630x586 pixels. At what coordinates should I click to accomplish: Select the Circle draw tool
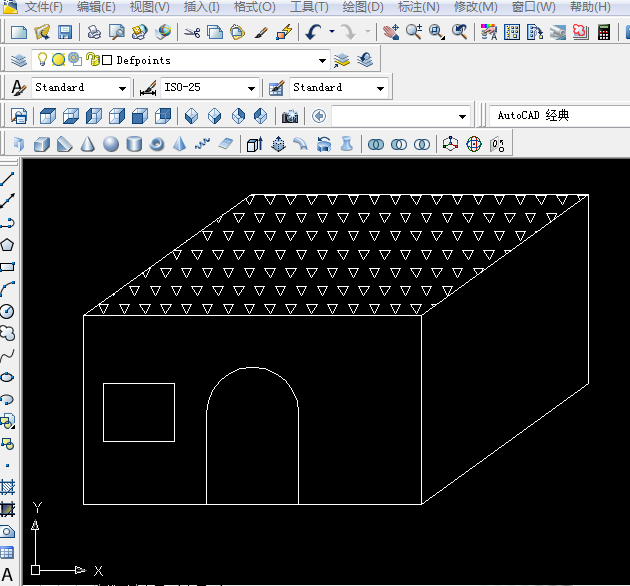[7, 311]
